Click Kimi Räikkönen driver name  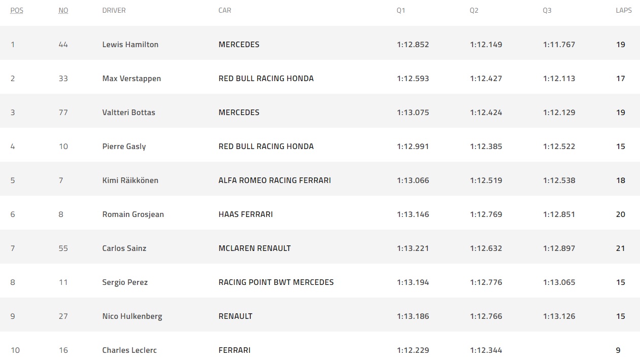[130, 180]
